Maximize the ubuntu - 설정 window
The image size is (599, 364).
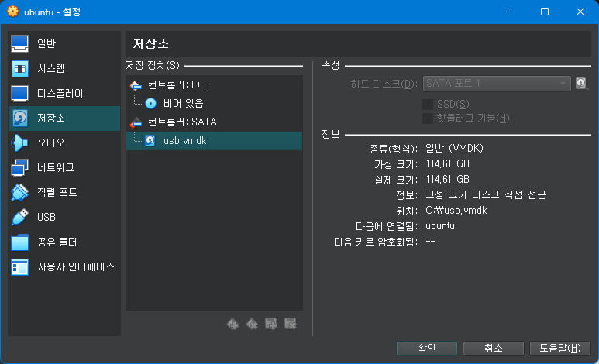point(545,12)
